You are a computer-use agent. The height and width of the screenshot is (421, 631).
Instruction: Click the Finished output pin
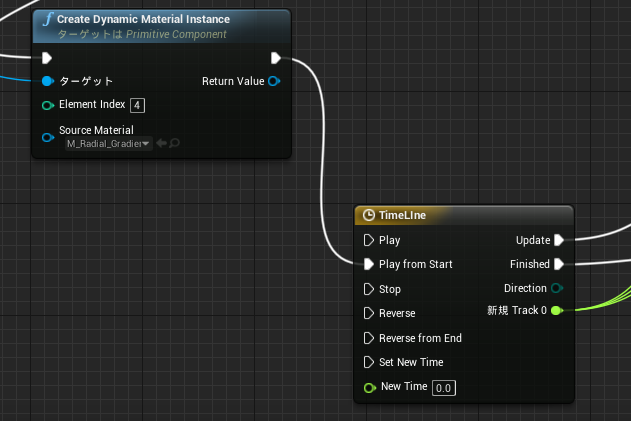click(559, 264)
